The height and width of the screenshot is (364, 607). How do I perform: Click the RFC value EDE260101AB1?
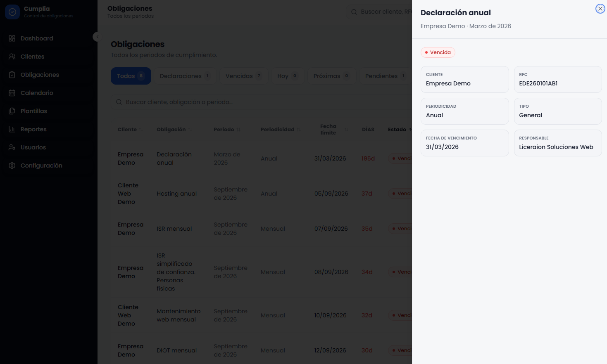click(538, 83)
